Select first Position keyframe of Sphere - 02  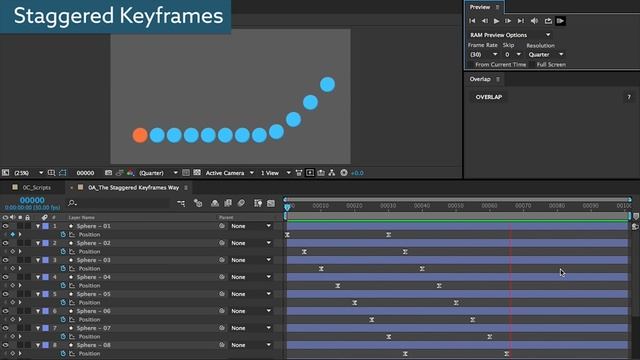[x=304, y=252]
